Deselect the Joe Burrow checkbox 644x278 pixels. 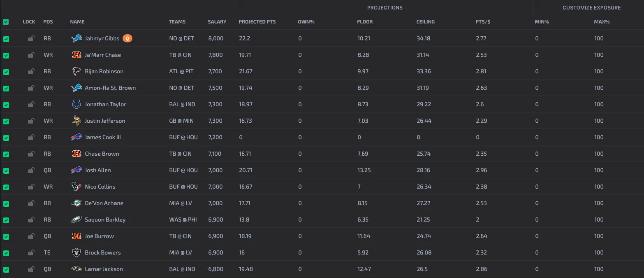click(x=6, y=236)
